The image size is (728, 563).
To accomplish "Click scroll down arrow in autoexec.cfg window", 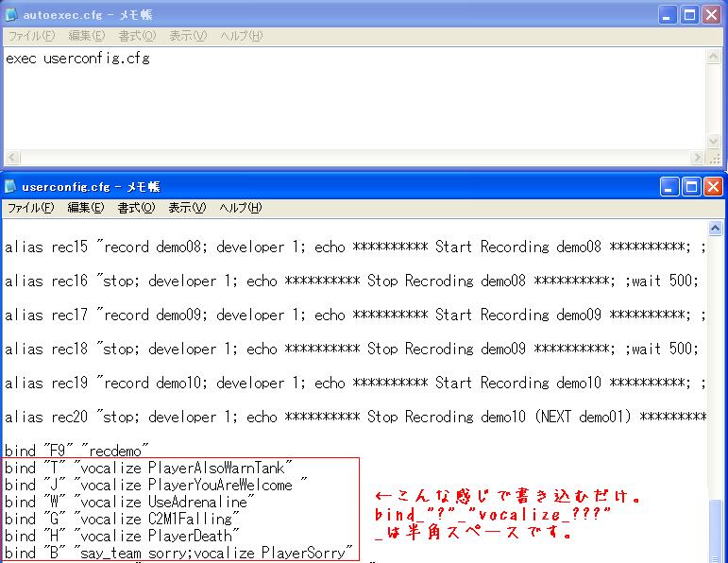I will [x=714, y=141].
